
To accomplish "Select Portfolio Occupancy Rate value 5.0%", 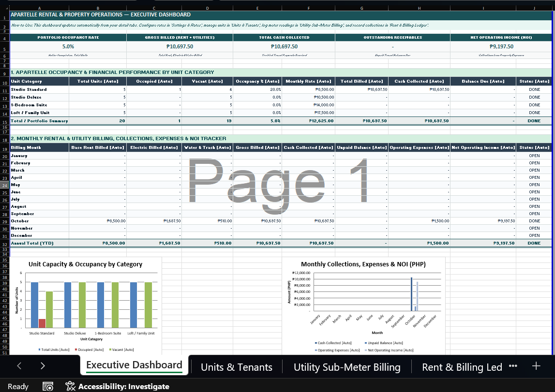I will (68, 46).
